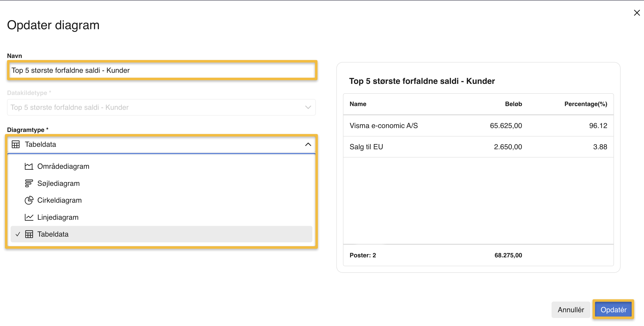This screenshot has width=644, height=326.
Task: Click the area chart icon beside Områdediagram
Action: pyautogui.click(x=29, y=166)
